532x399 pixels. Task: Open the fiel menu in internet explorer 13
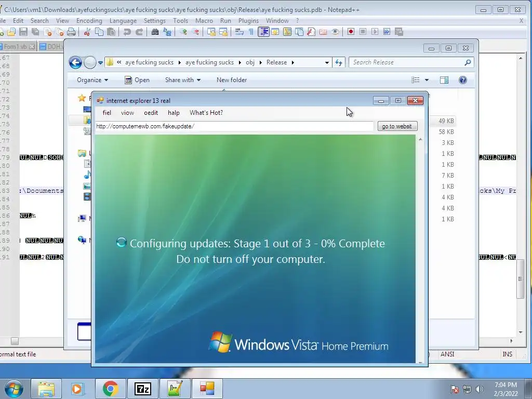click(107, 113)
